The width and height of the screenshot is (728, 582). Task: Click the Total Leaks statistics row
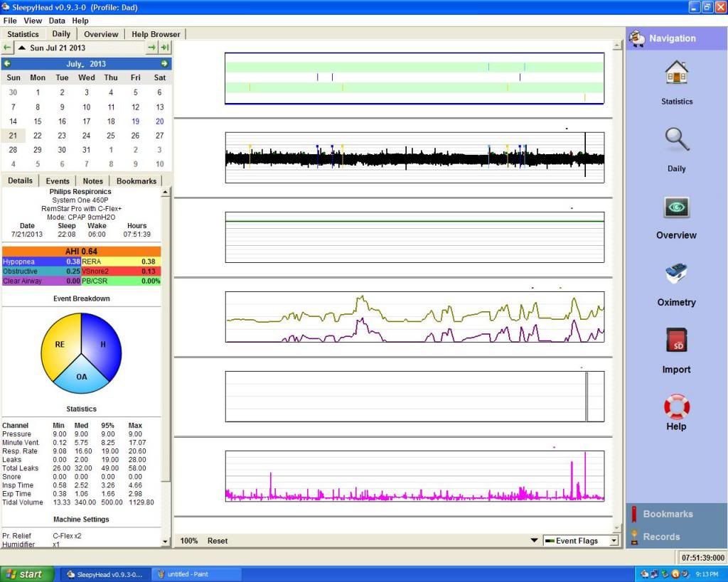click(x=74, y=468)
